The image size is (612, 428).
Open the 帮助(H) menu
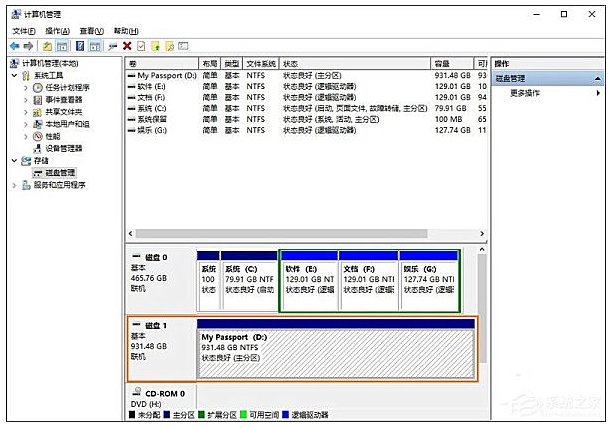[x=126, y=31]
